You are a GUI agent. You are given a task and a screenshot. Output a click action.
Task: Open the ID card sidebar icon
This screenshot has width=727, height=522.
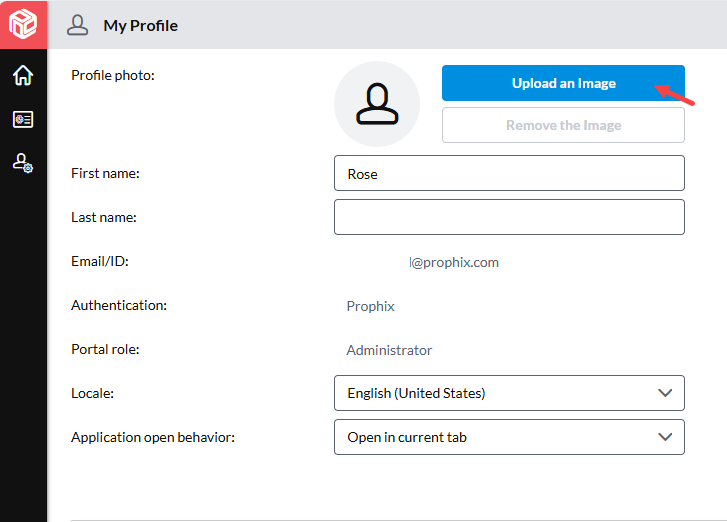tap(23, 120)
